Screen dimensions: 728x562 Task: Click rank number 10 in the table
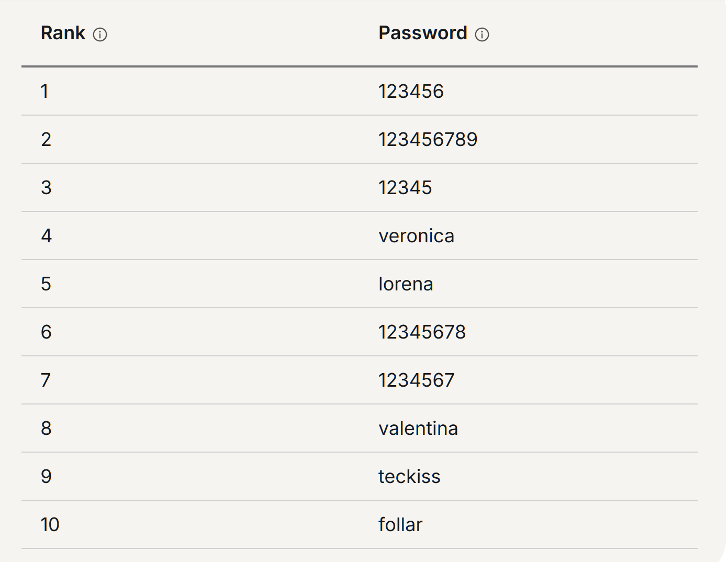tap(50, 525)
